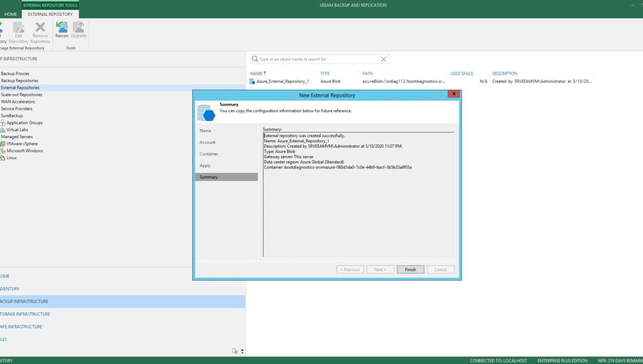Click the Azure repository row icon
The width and height of the screenshot is (643, 364).
[x=252, y=81]
